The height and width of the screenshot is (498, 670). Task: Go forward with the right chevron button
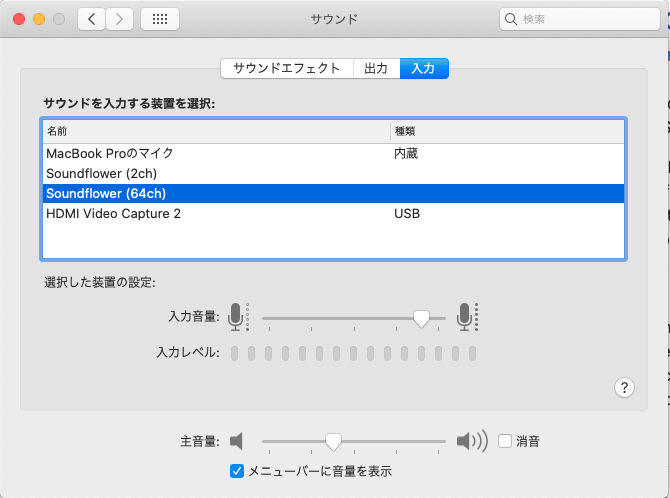[119, 19]
